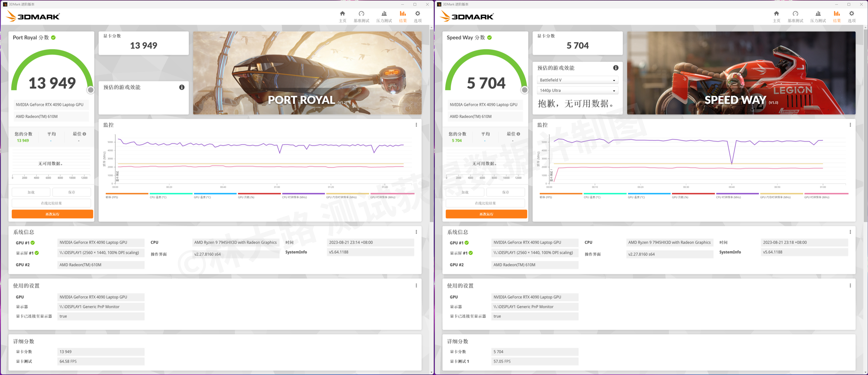Click orange run again button under Port Royal
Screen dimensions: 868x375
click(52, 214)
